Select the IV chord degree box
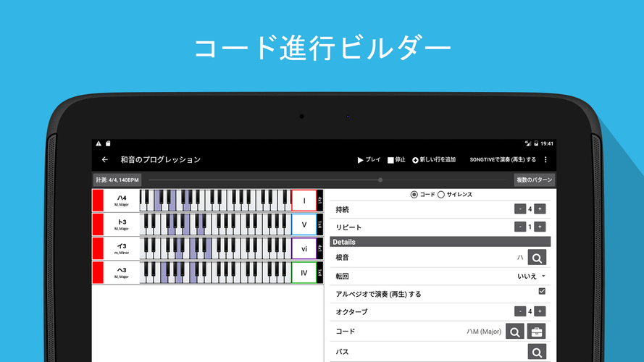 tap(304, 273)
